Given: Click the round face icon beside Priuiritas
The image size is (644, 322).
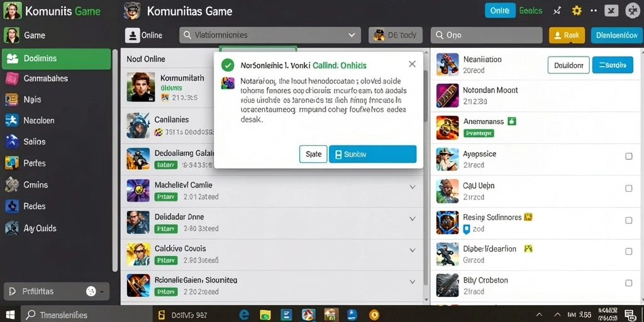Looking at the screenshot, I should click(91, 291).
